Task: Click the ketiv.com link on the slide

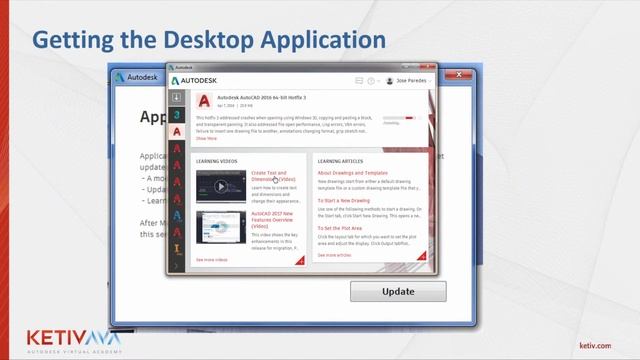Action: click(x=595, y=346)
